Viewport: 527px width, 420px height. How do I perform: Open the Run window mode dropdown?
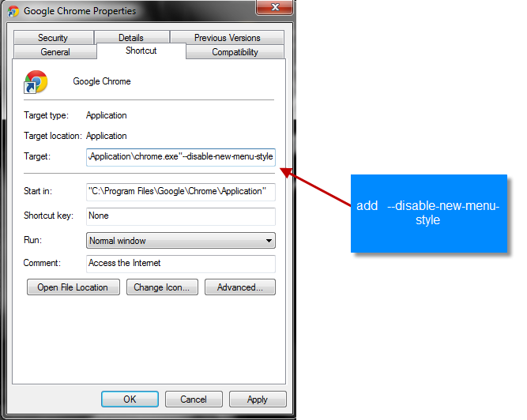click(181, 241)
